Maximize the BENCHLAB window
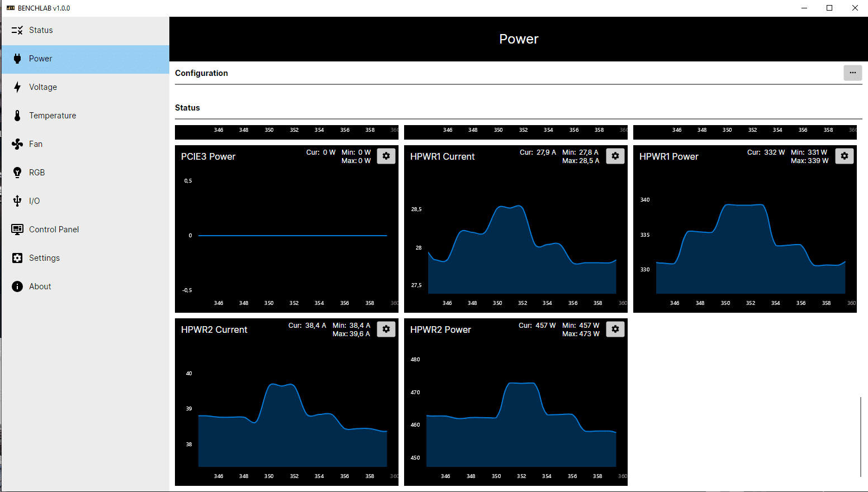 click(x=829, y=8)
